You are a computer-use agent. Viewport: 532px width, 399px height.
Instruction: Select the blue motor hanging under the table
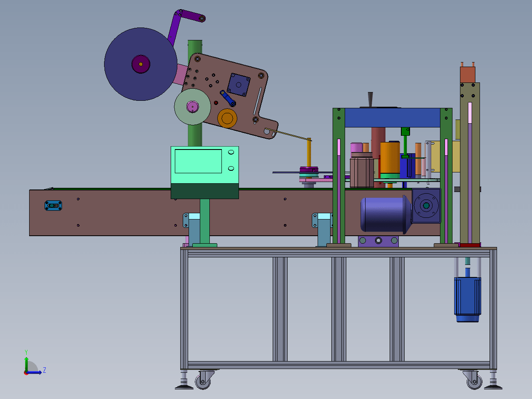click(467, 299)
